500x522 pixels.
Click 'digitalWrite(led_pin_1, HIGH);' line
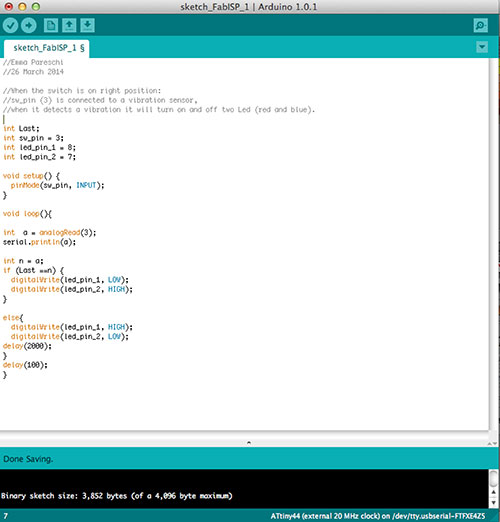click(x=72, y=327)
